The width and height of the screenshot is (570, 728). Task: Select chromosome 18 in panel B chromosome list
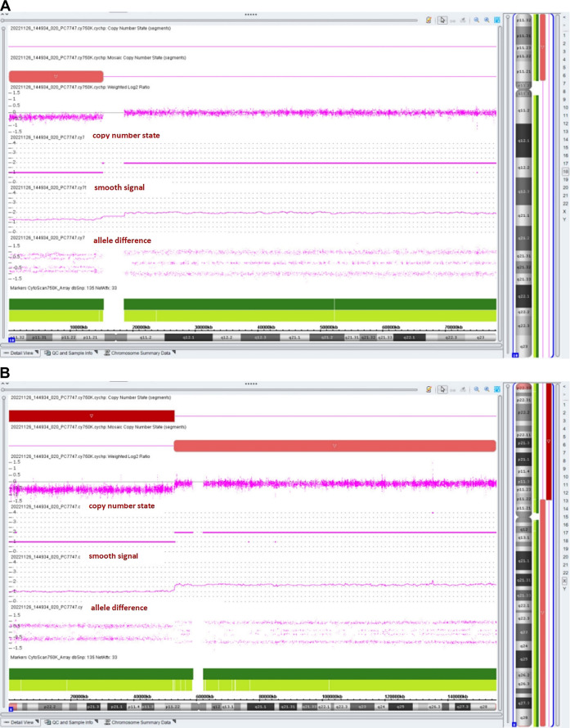[564, 541]
